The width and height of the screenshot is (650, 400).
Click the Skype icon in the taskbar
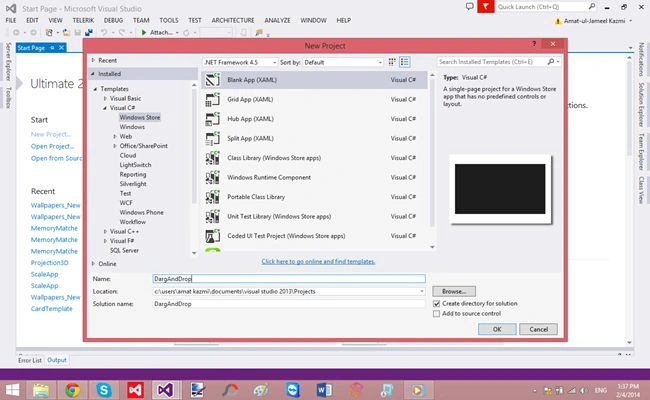[104, 390]
